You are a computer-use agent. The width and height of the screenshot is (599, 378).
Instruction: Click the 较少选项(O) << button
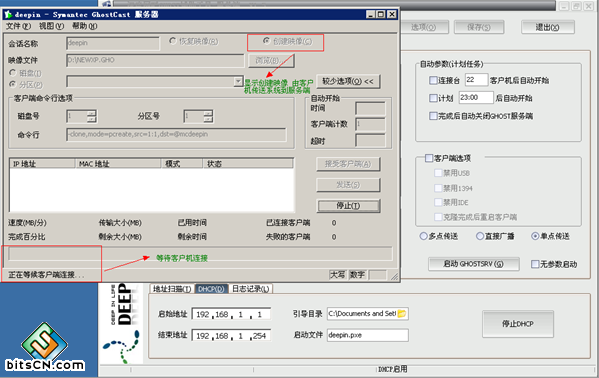(348, 81)
